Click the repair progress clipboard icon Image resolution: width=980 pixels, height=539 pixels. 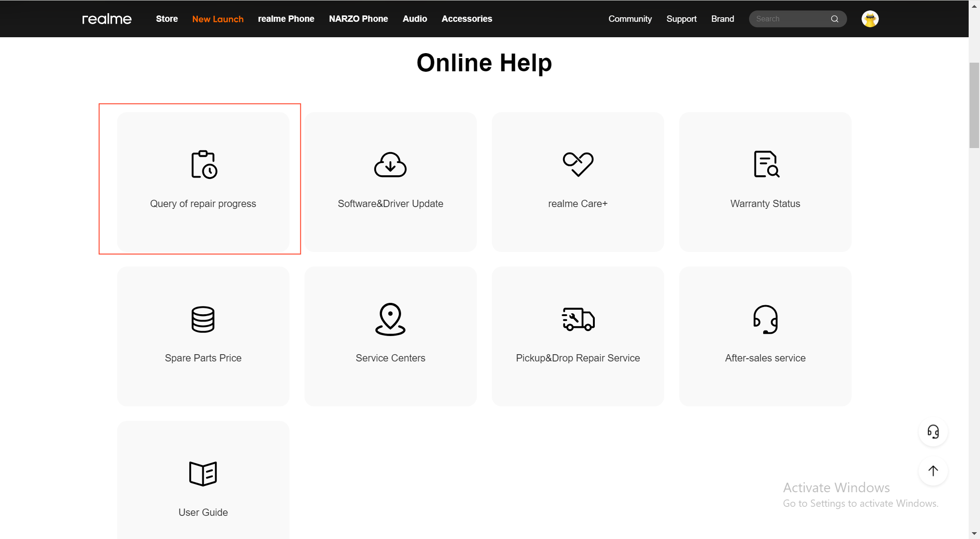pyautogui.click(x=204, y=164)
